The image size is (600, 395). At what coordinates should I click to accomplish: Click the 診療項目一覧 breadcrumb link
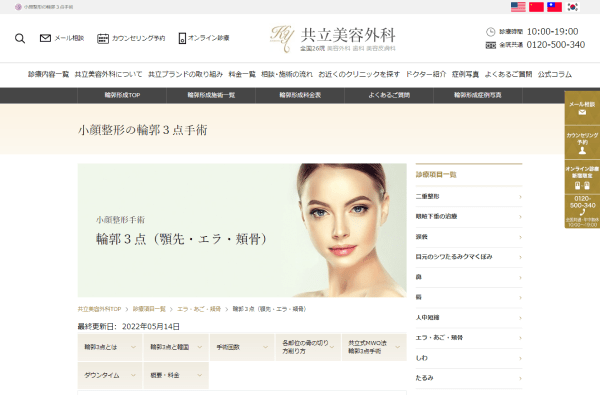point(149,309)
